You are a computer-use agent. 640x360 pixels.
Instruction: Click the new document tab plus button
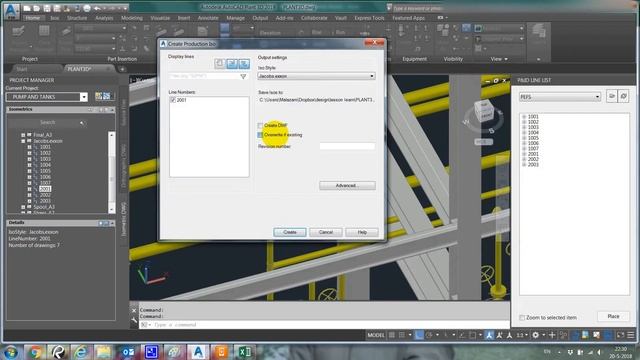[x=122, y=69]
